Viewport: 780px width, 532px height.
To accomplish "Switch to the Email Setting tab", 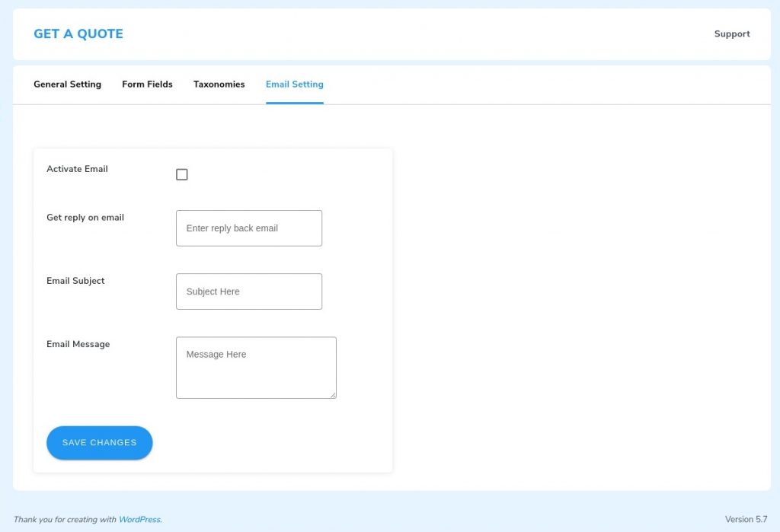I will [x=294, y=84].
